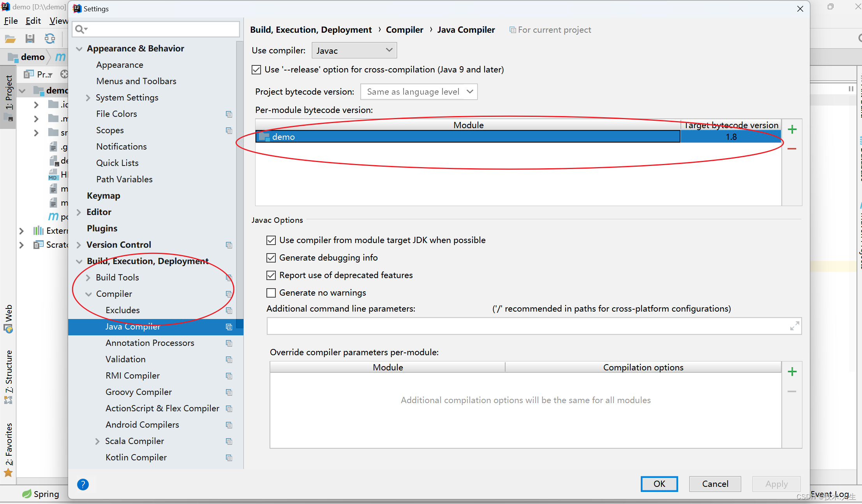Click the OK button to apply settings
The width and height of the screenshot is (862, 504).
pos(660,484)
